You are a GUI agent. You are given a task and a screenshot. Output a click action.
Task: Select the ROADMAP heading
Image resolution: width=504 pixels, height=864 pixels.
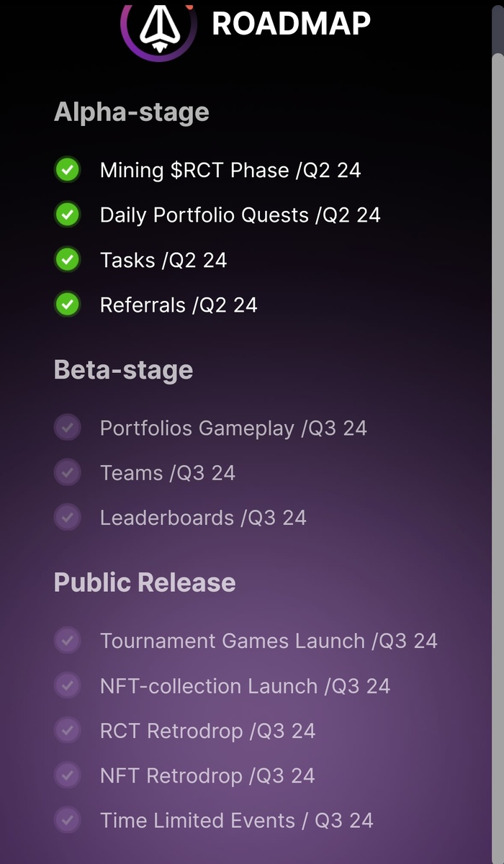click(290, 24)
